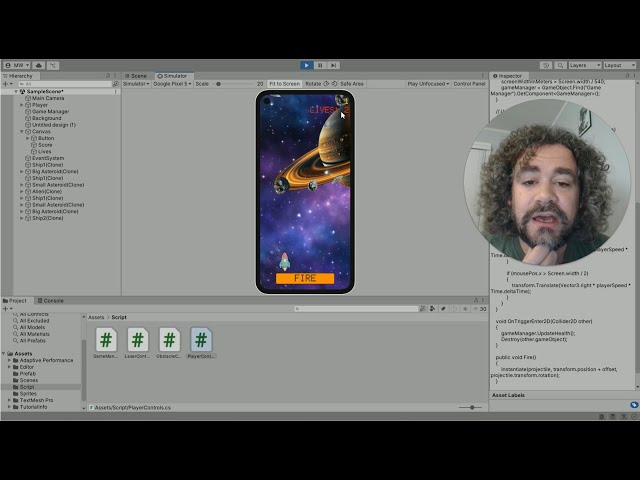Expand the Ship2(Clone) object arrow

22,218
